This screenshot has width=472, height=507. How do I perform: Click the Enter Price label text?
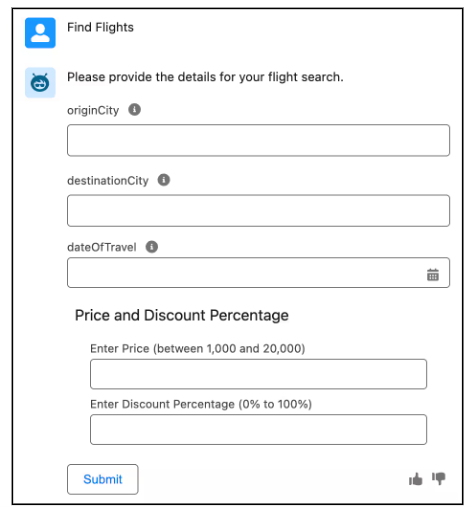[x=198, y=348]
